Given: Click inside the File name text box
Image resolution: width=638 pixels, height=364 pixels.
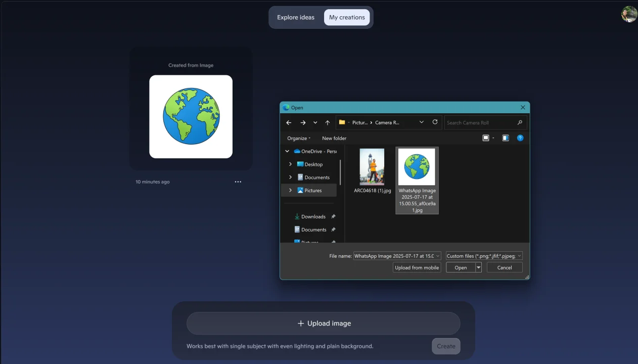Looking at the screenshot, I should click(393, 256).
